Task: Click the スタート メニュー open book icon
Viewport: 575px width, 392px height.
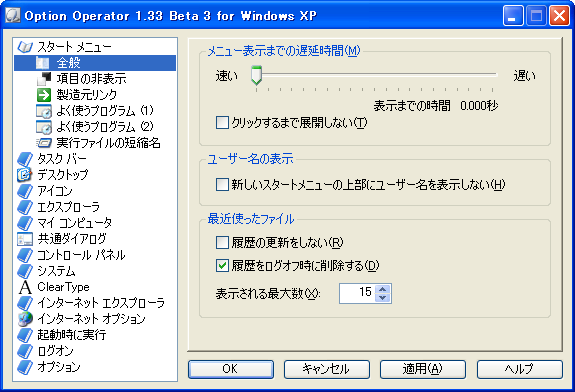Action: (x=25, y=47)
